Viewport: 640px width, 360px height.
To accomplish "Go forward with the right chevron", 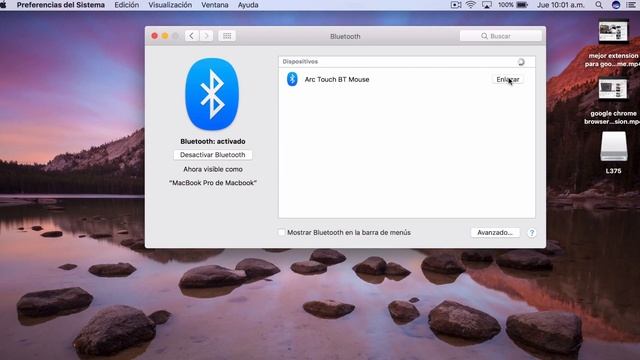I will point(206,36).
